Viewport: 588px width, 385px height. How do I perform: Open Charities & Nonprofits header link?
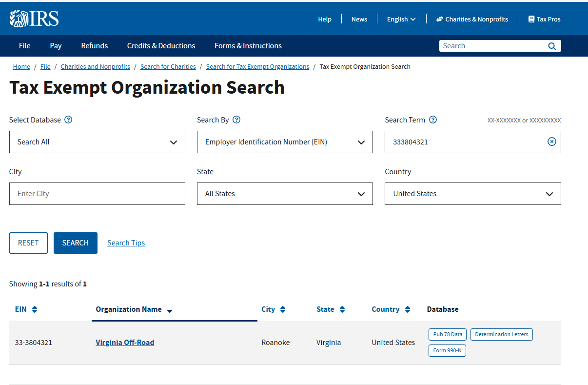pyautogui.click(x=472, y=19)
